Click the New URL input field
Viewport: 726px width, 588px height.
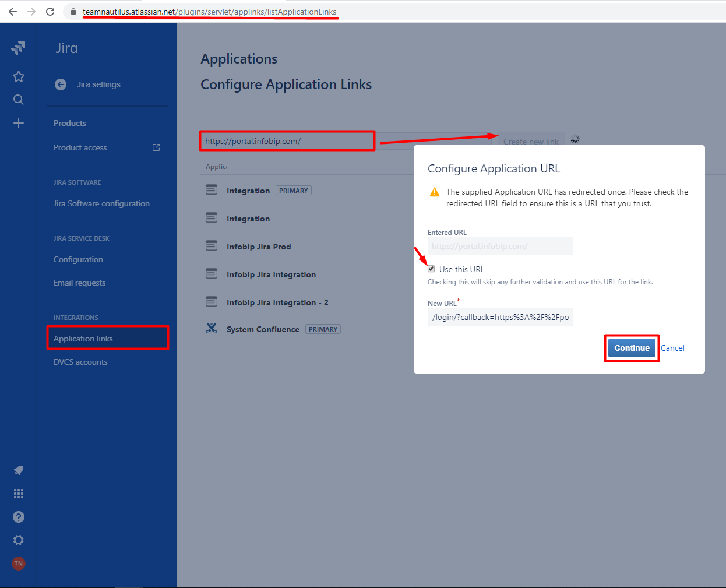500,317
